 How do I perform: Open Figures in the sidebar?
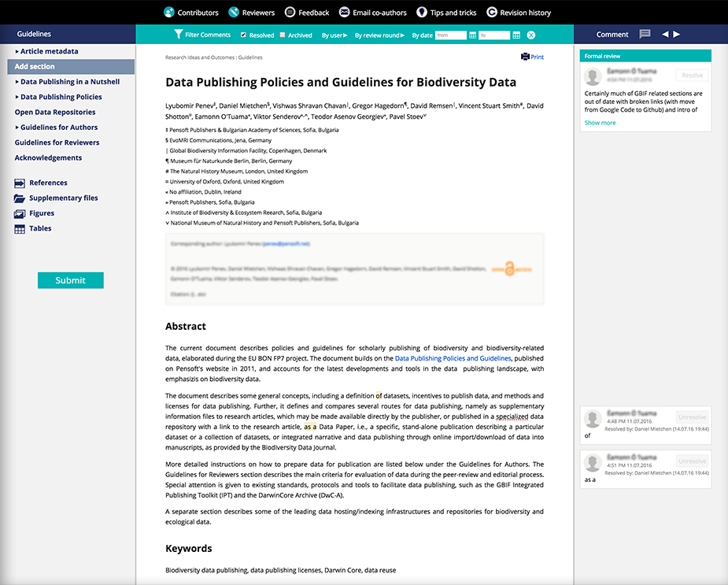tap(42, 213)
